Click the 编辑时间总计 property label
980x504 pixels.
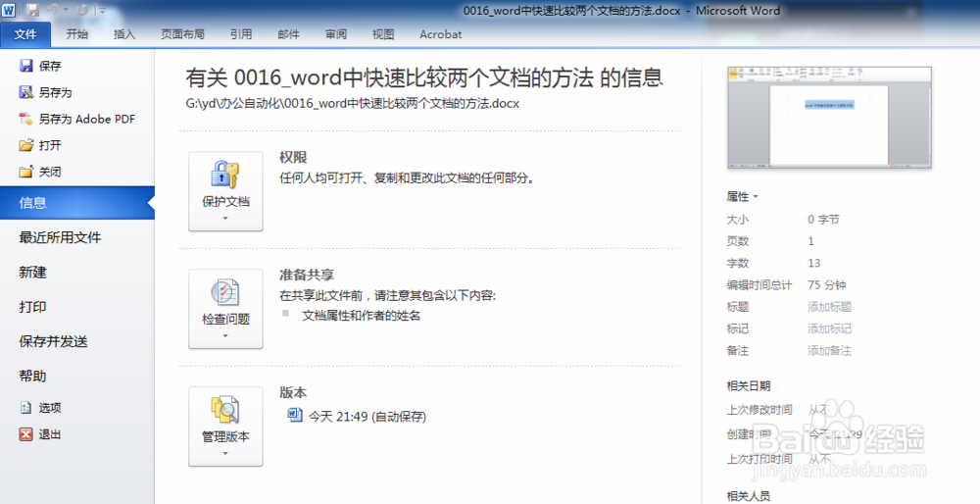click(x=759, y=284)
